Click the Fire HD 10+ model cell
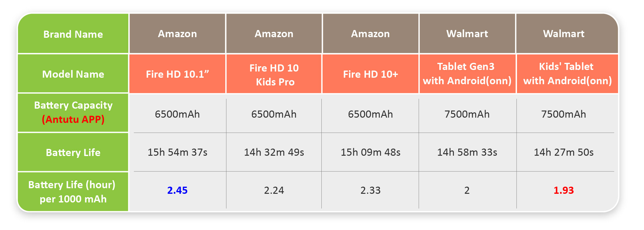This screenshot has width=644, height=230. (371, 74)
